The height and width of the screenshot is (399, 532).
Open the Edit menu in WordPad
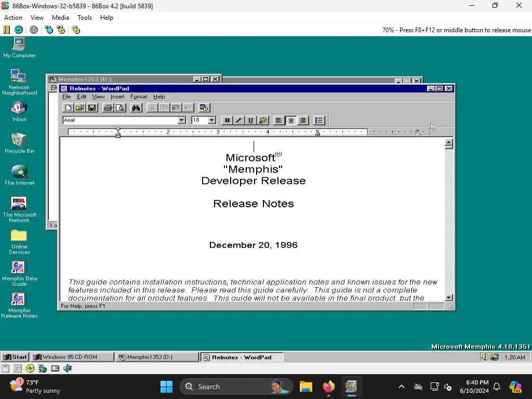[82, 97]
